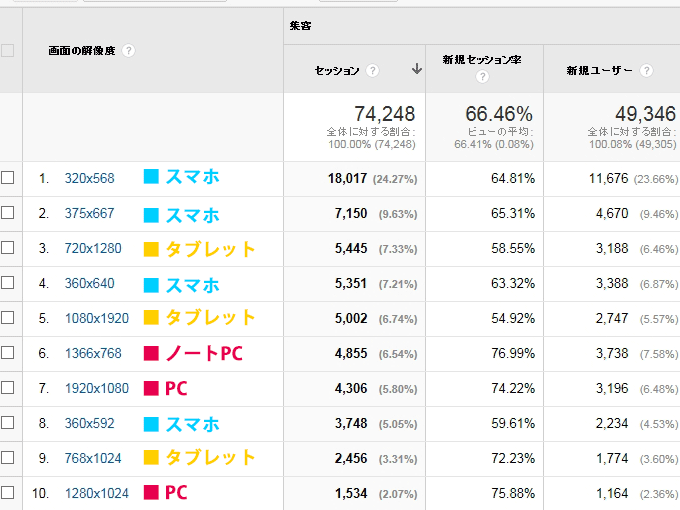Open the 360x640 resolution link
680x510 pixels.
pos(89,284)
